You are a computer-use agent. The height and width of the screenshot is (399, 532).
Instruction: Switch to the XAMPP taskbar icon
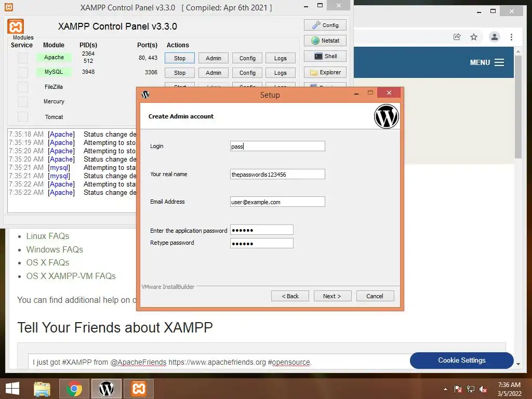138,389
